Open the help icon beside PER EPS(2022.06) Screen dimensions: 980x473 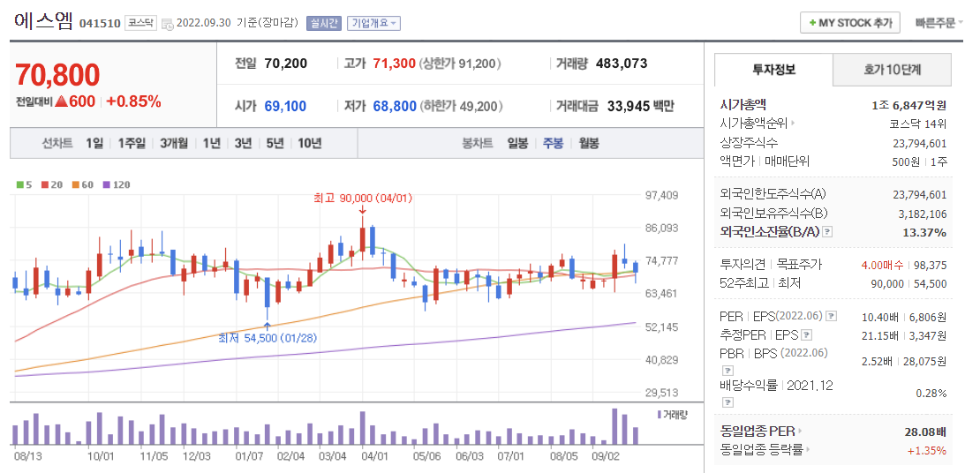[832, 317]
